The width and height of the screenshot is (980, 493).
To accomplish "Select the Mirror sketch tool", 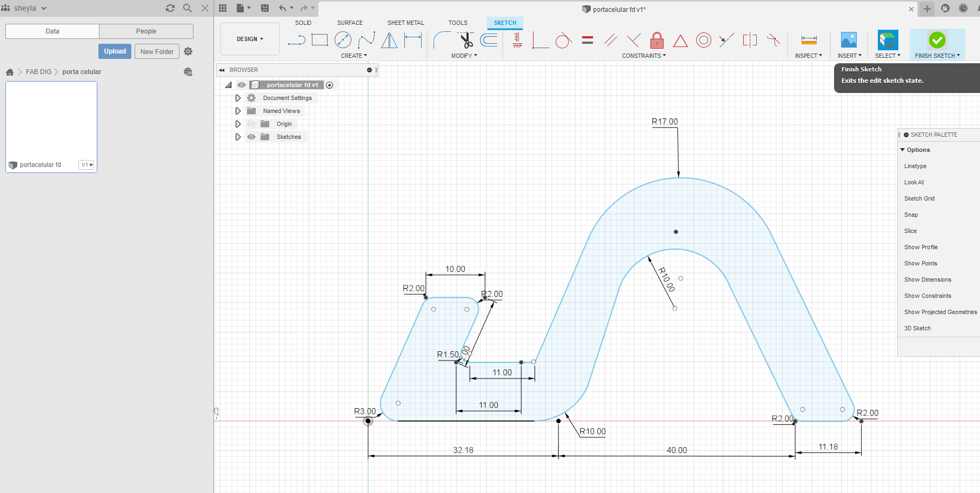I will click(x=389, y=40).
